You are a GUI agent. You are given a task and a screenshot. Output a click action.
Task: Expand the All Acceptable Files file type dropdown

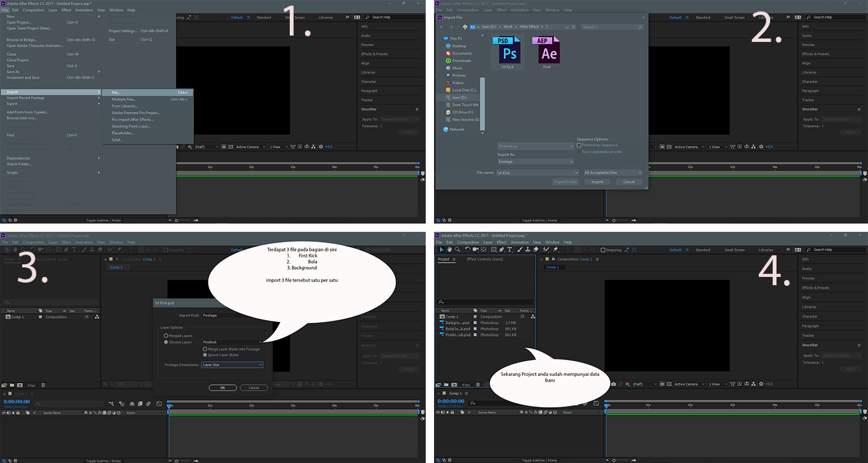click(x=613, y=172)
